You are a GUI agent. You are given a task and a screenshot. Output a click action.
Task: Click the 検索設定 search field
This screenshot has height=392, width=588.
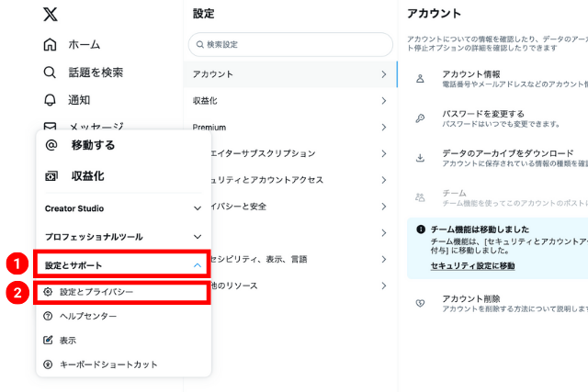(x=290, y=45)
